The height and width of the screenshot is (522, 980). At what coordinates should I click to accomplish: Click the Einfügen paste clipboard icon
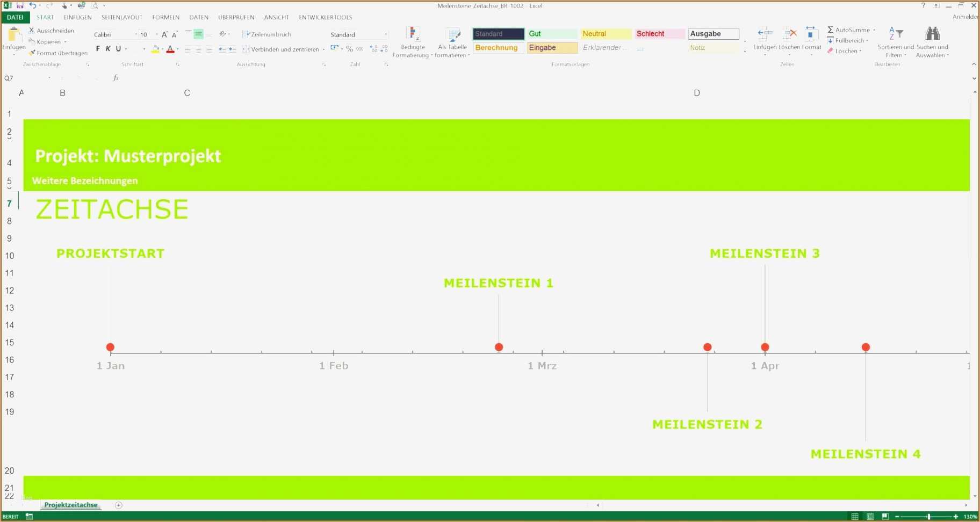coord(14,35)
